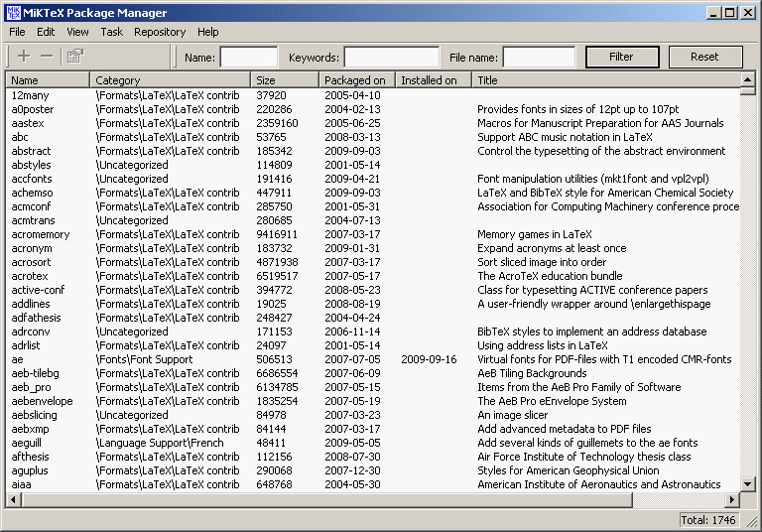Click the horizontal scrollbar thumb

point(326,499)
